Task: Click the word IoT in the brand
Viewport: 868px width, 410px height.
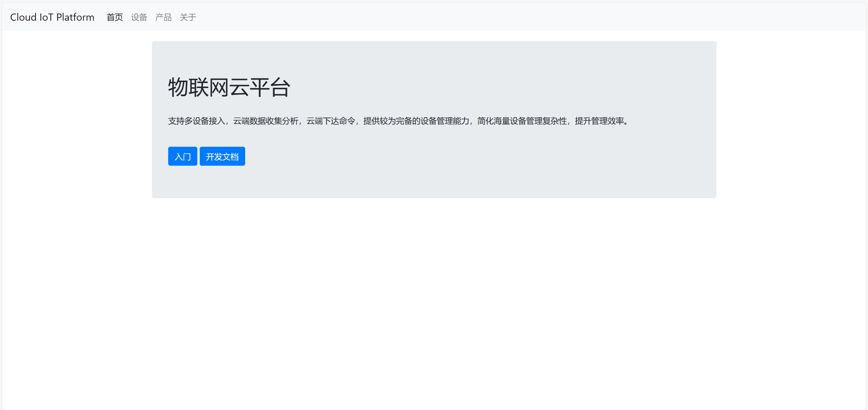Action: tap(46, 17)
